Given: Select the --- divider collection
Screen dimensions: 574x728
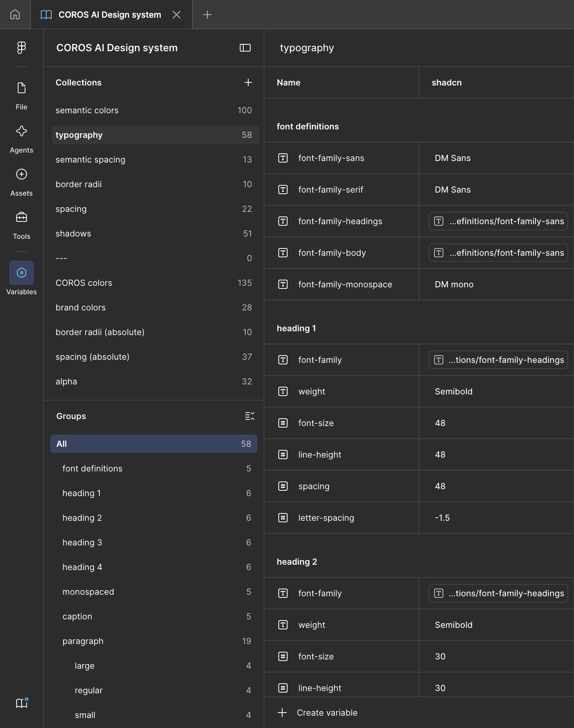Looking at the screenshot, I should 155,258.
